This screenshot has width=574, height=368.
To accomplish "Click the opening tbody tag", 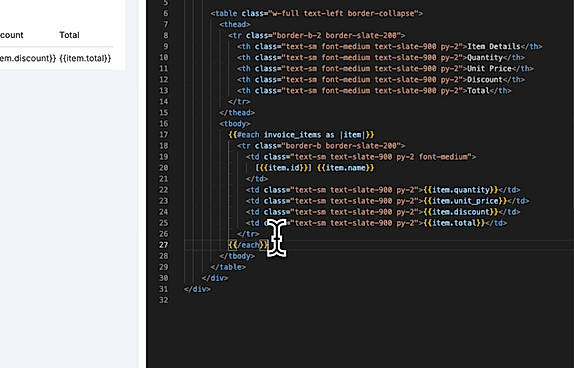I will (235, 124).
